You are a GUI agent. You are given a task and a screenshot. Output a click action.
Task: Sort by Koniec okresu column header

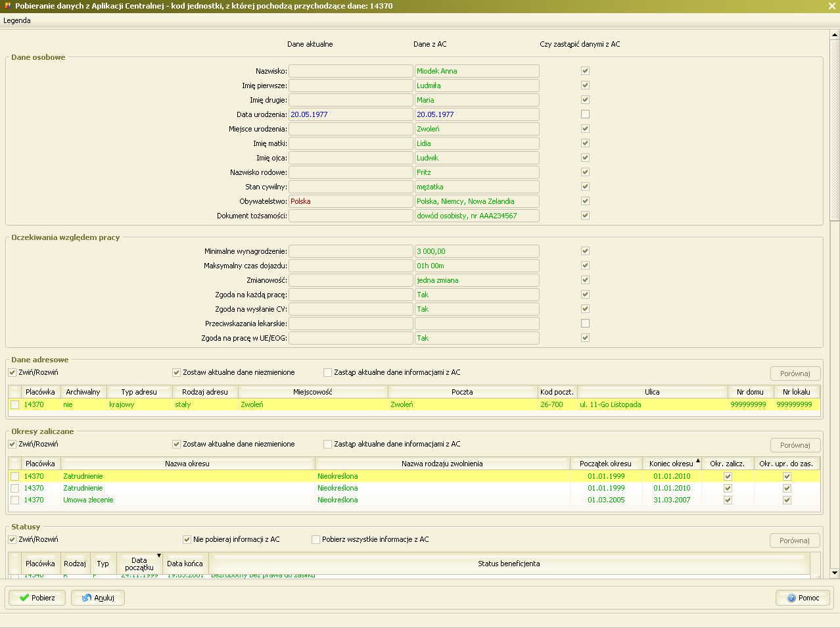coord(671,464)
